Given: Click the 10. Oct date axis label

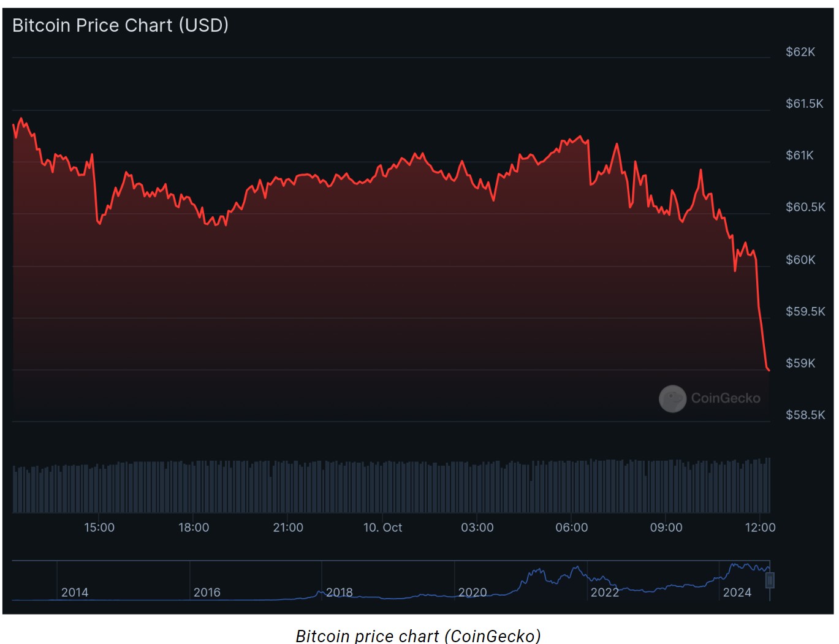Looking at the screenshot, I should click(x=382, y=528).
